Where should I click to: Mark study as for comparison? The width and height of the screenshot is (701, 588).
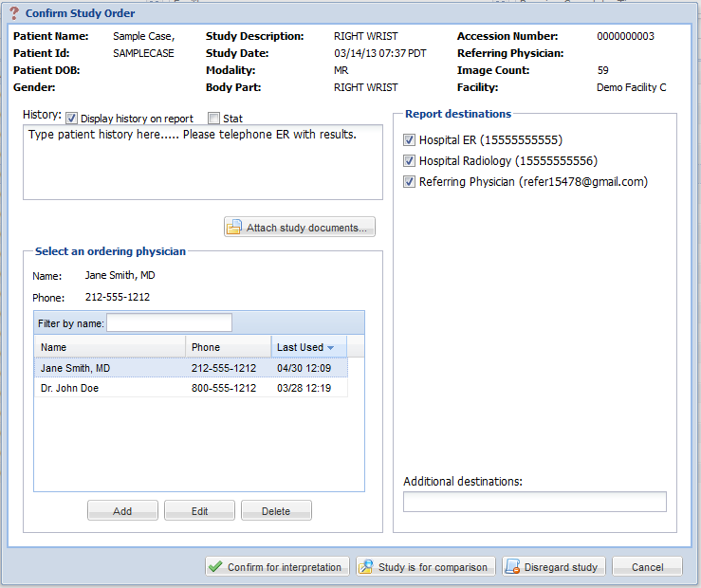tap(426, 566)
